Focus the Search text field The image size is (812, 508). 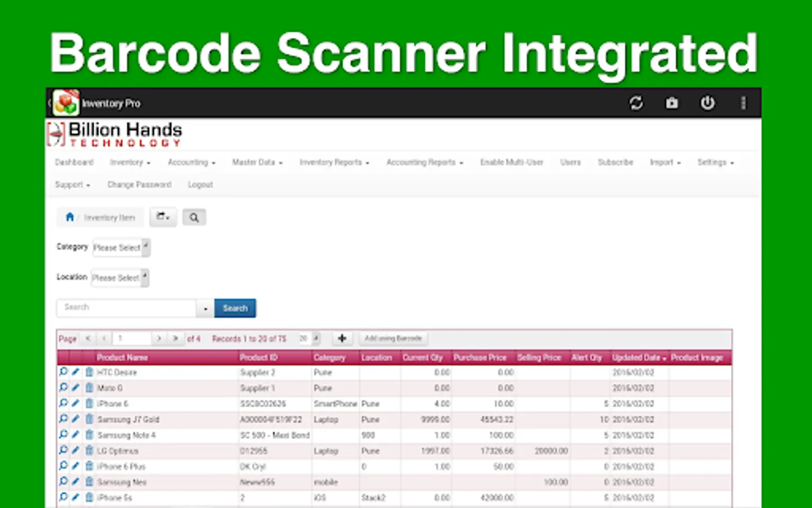coord(127,308)
